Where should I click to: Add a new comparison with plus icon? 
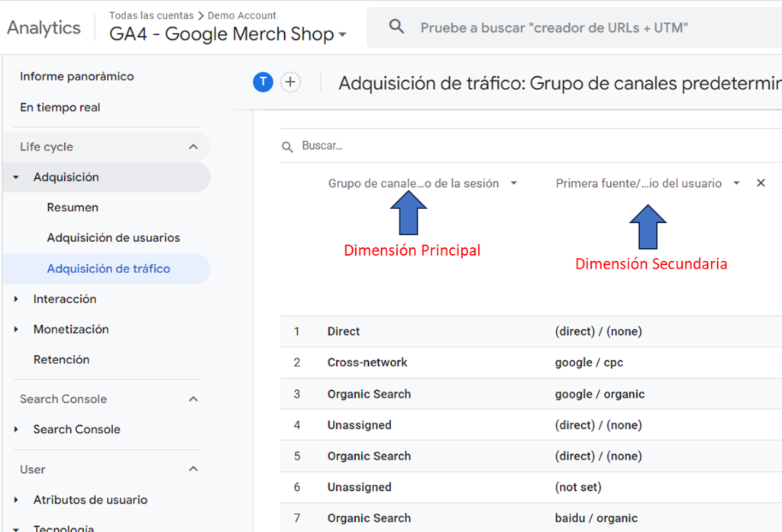(x=290, y=82)
